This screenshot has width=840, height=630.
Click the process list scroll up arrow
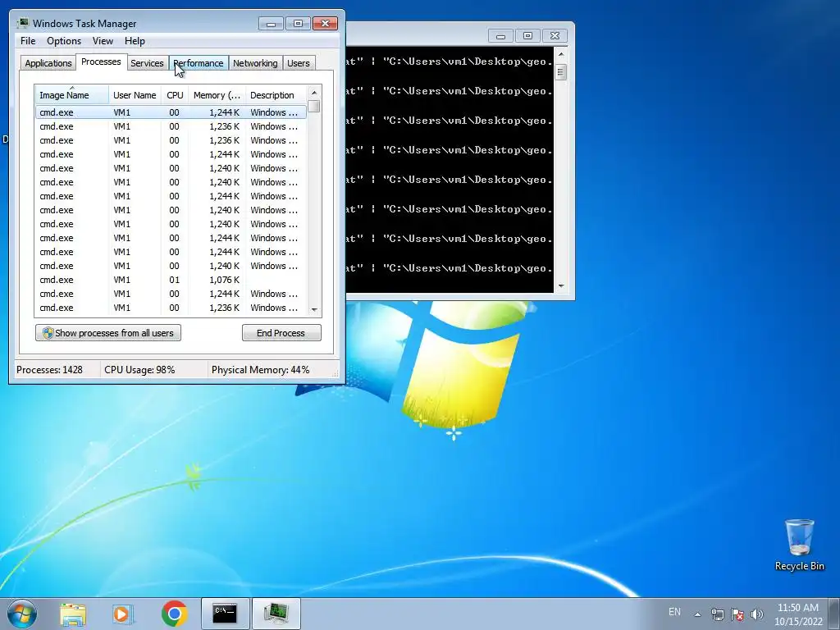click(314, 93)
